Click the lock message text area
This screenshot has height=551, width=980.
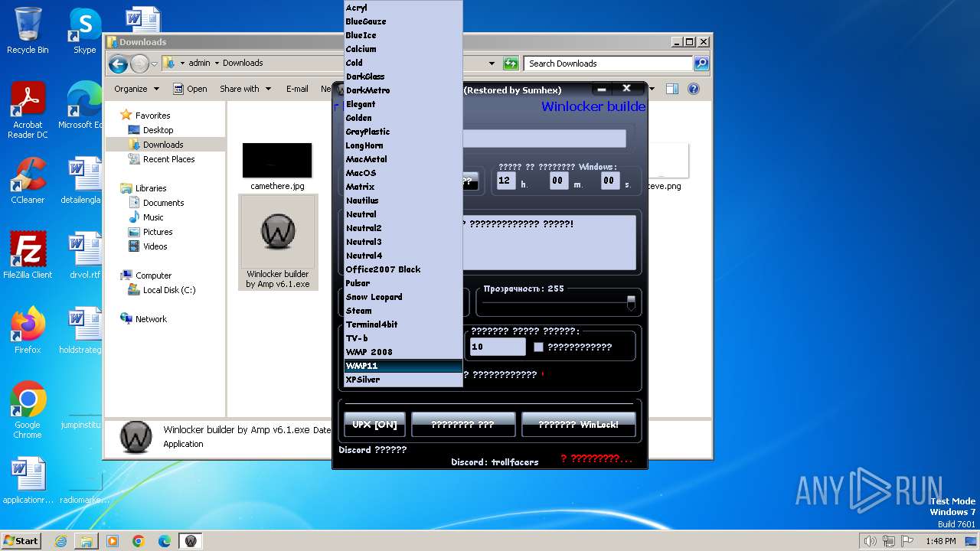coord(549,243)
